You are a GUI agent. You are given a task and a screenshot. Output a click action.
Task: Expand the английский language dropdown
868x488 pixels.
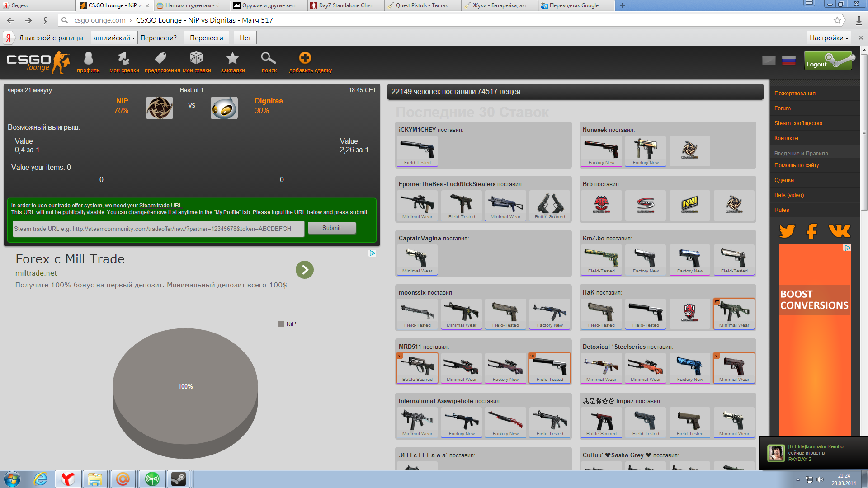[x=114, y=38]
